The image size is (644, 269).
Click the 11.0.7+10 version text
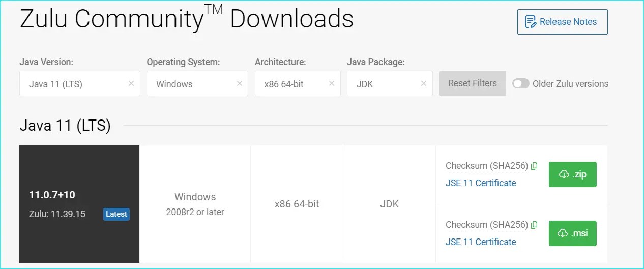[52, 195]
